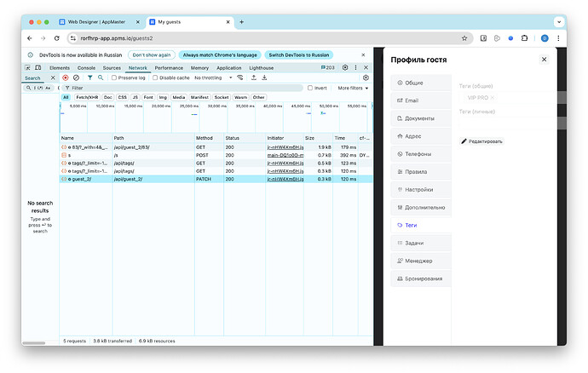
Task: Toggle the Doc filter chip
Action: [x=108, y=97]
